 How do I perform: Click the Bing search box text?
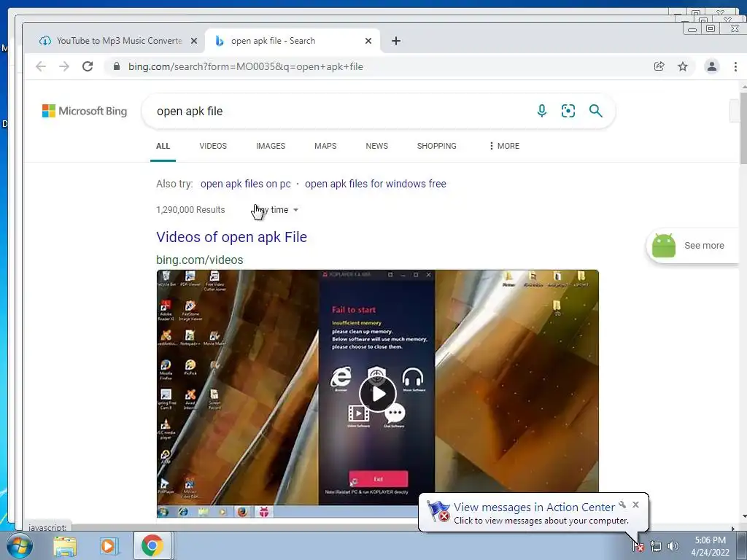190,111
